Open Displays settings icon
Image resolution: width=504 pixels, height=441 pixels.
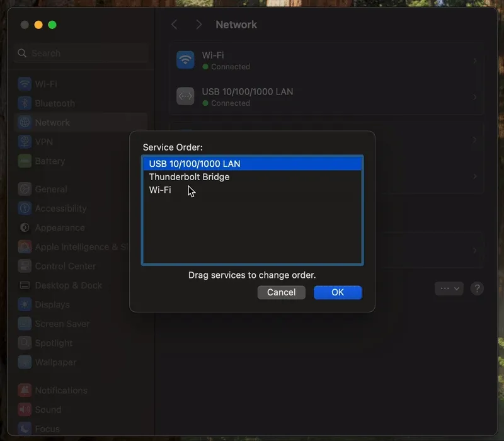point(24,304)
